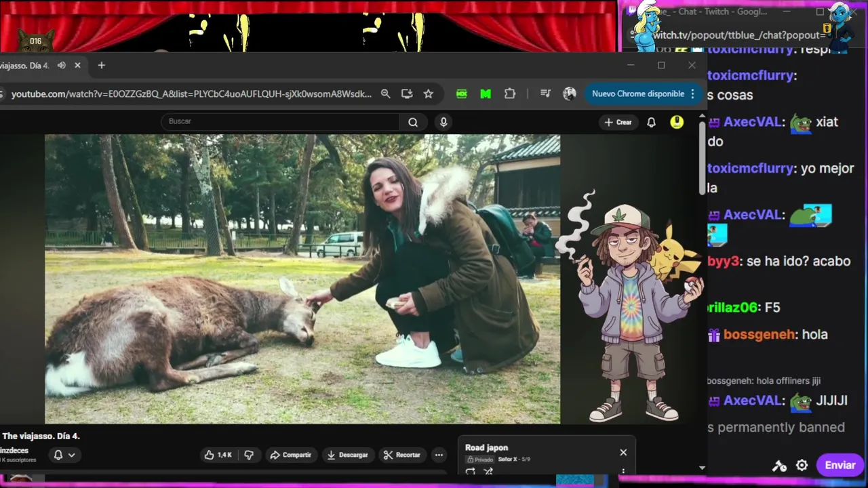Click the YouTube address bar URL
Viewport: 868px width, 488px height.
[191, 94]
